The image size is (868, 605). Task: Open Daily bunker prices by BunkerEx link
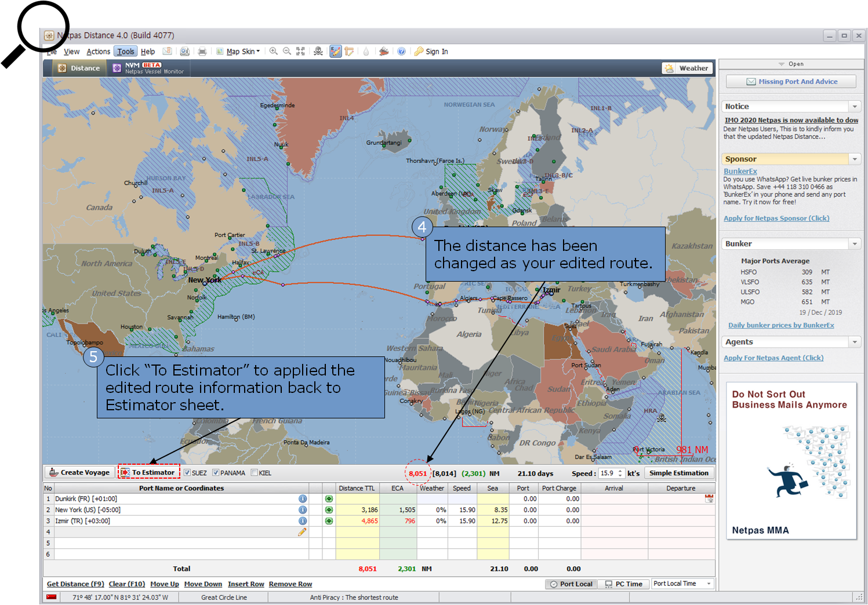coord(781,326)
